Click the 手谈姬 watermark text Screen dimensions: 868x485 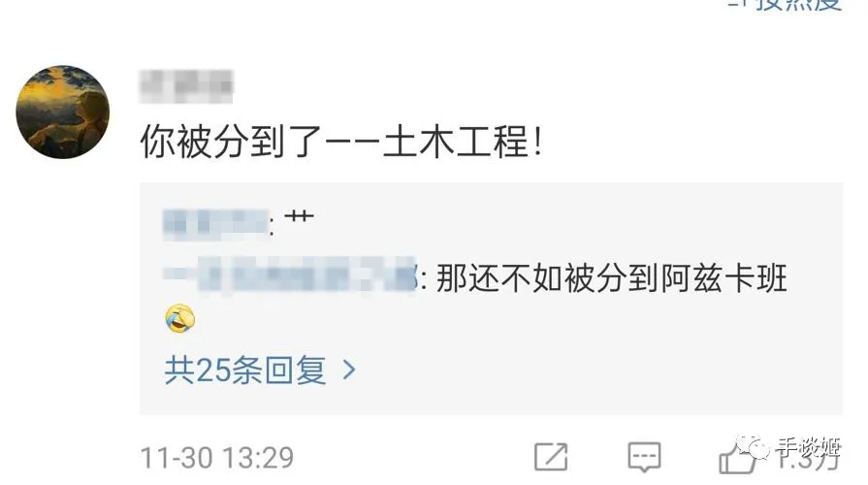pos(808,445)
